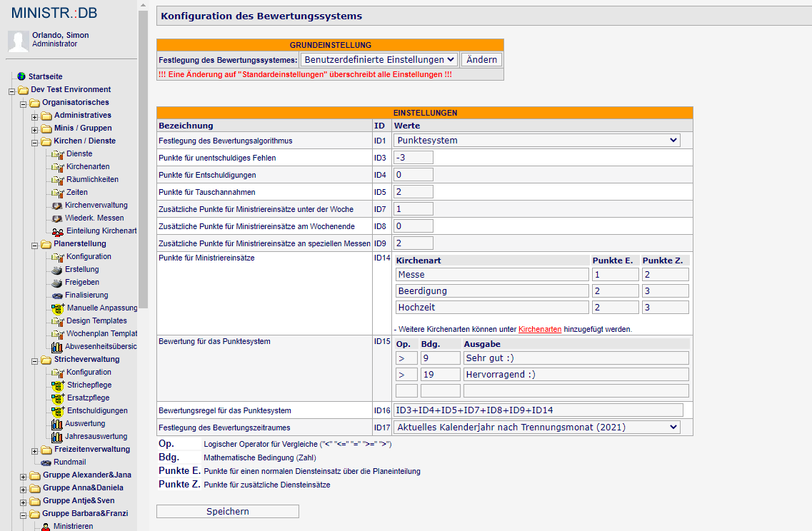Open the Punktesystem algorithm dropdown
812x531 pixels.
click(x=537, y=141)
